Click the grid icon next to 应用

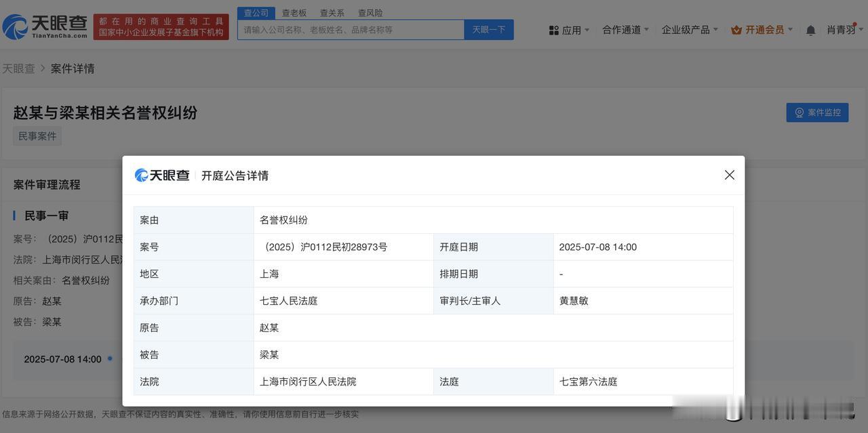(x=554, y=30)
